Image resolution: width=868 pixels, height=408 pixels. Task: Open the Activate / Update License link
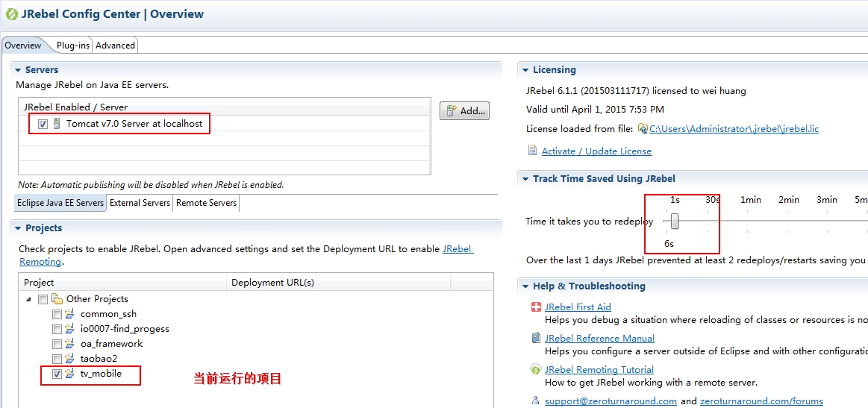(596, 151)
